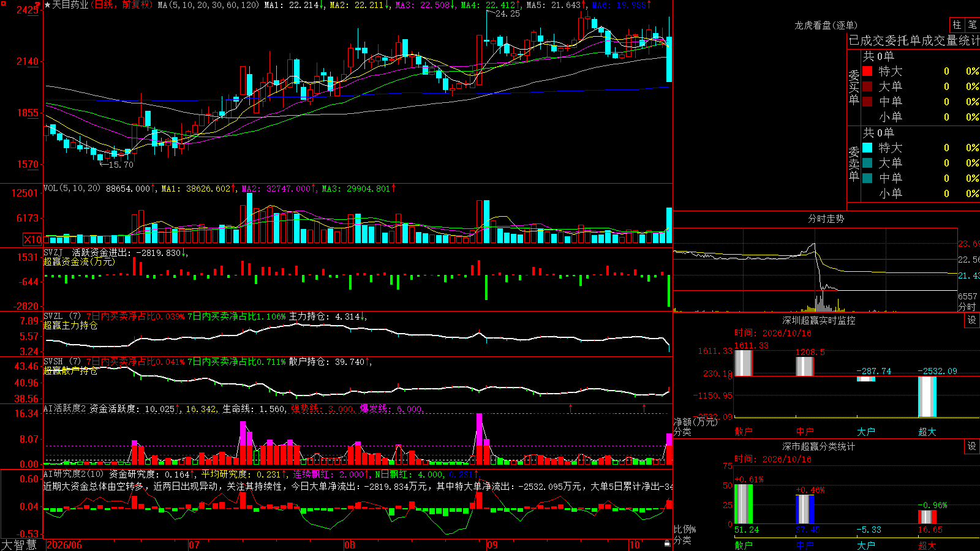Jump to the 2026/06 date marker
Viewport: 980px width, 551px height.
coord(64,545)
